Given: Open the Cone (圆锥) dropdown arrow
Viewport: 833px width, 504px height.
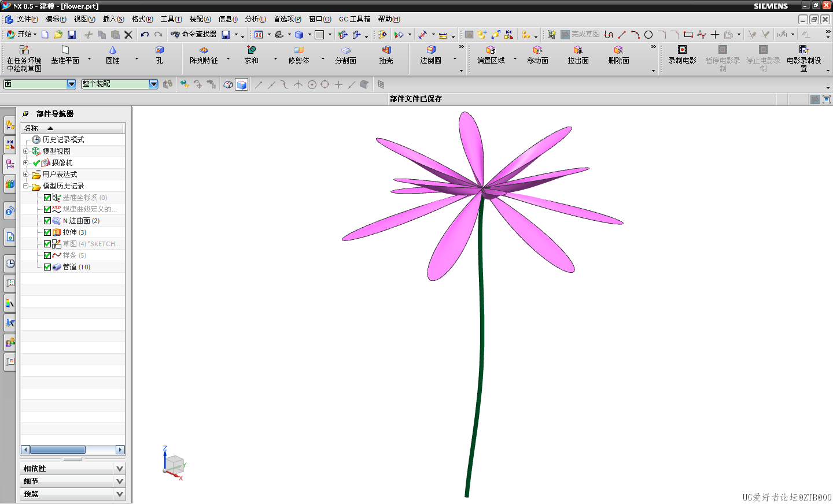Looking at the screenshot, I should [x=137, y=58].
